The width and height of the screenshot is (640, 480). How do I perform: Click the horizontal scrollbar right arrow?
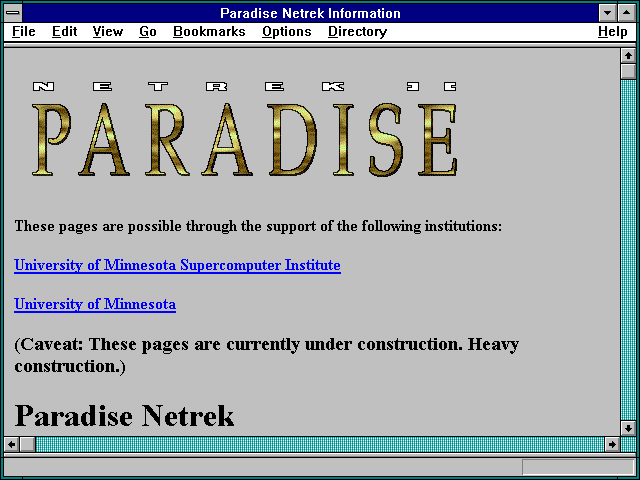click(612, 444)
